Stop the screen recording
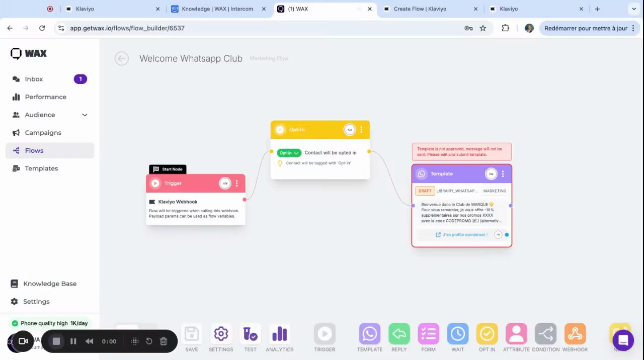This screenshot has width=644, height=360. (56, 341)
